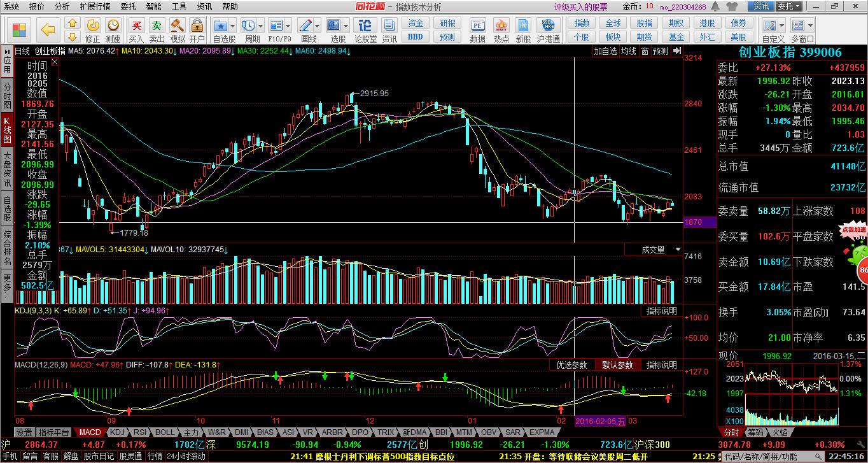This screenshot has width=868, height=463.
Task: Click the 多窗口 multi-window icon
Action: [798, 26]
